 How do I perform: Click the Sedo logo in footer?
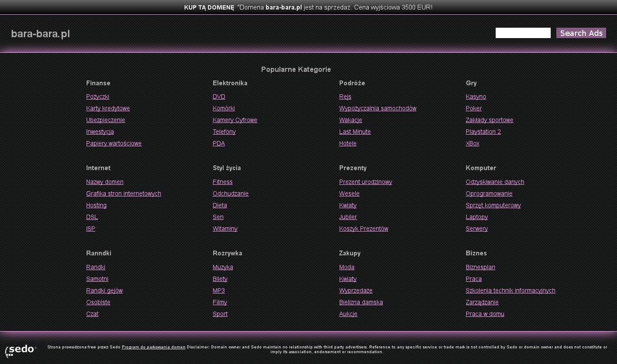[21, 350]
